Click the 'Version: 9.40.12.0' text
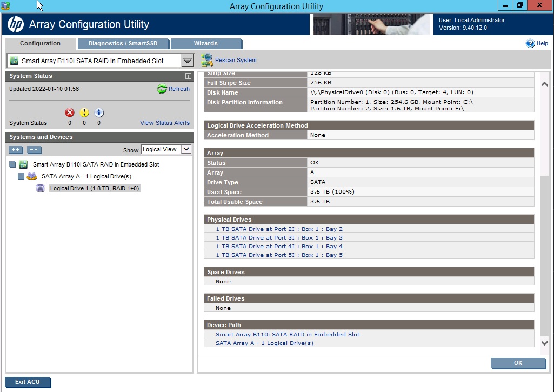The width and height of the screenshot is (554, 392). pyautogui.click(x=463, y=28)
